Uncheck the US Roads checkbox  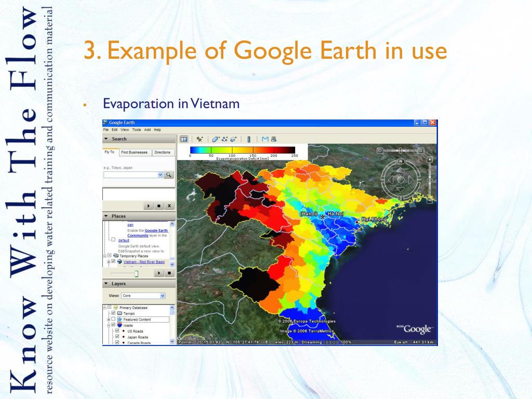point(117,331)
